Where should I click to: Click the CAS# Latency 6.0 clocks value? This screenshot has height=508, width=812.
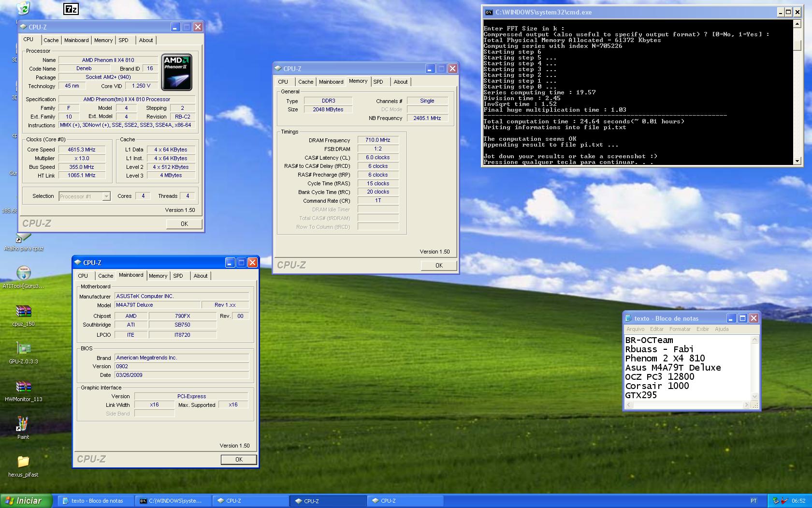click(378, 157)
